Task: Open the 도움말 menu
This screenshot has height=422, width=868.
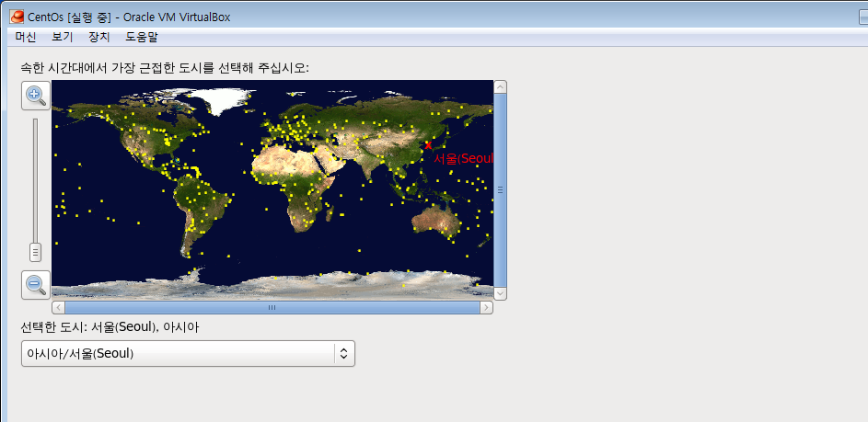Action: tap(142, 37)
